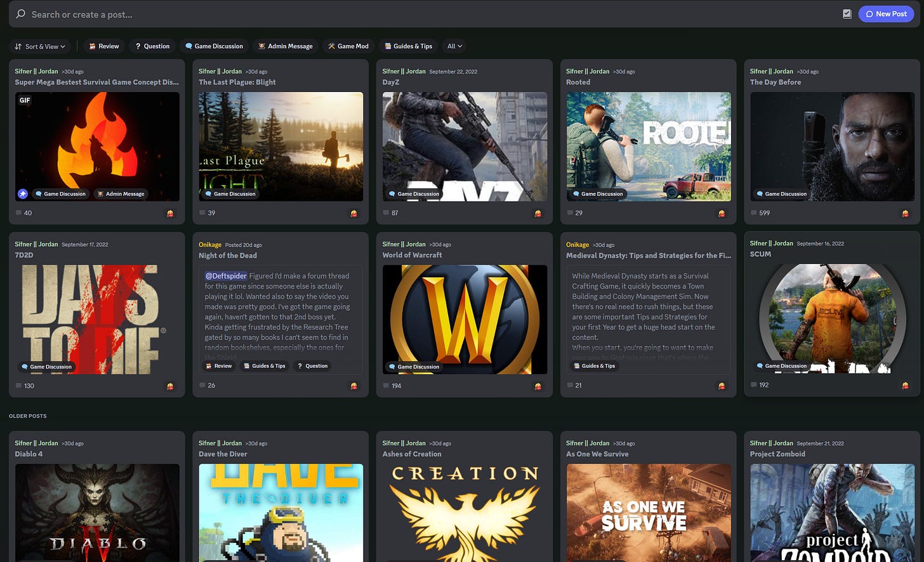Click Game Discussion tag on The Last Plague
The image size is (924, 562).
[230, 193]
